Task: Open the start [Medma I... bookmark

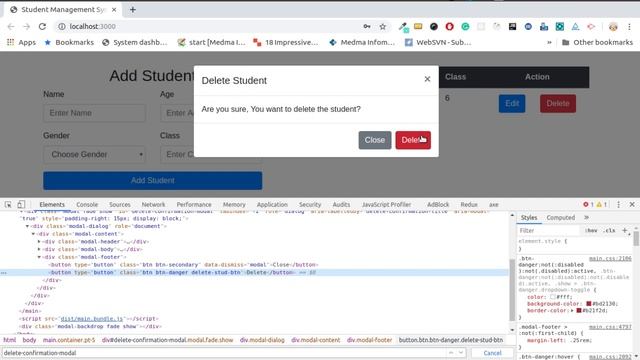Action: pyautogui.click(x=211, y=42)
